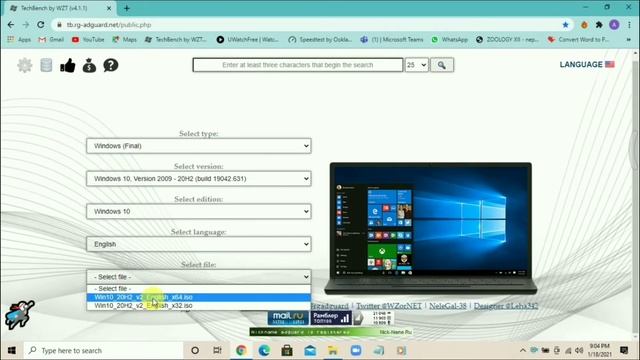Open the Select edition dropdown

199,211
